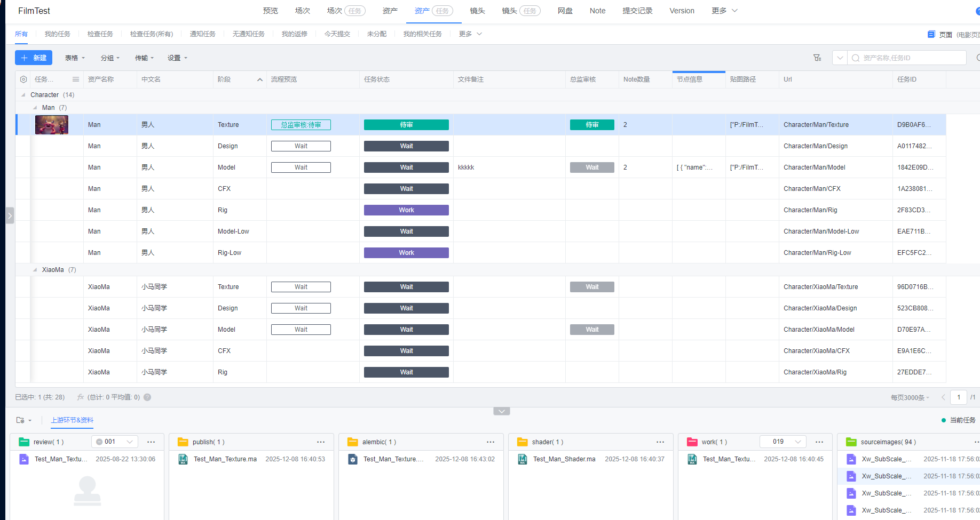Open the Note top tab
This screenshot has height=520, width=980.
(597, 11)
